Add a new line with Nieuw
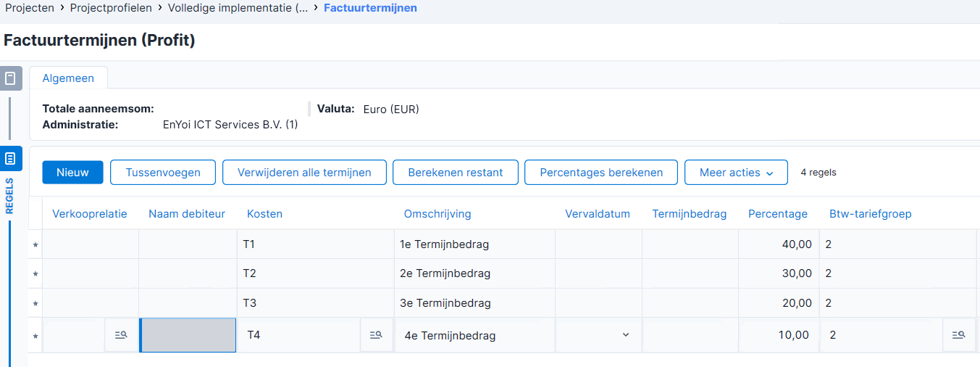Viewport: 980px width, 367px height. (x=72, y=173)
